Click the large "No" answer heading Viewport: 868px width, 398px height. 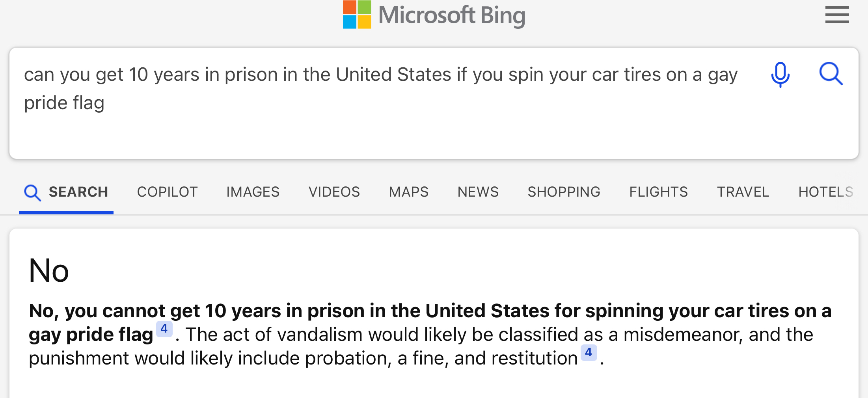[x=49, y=271]
